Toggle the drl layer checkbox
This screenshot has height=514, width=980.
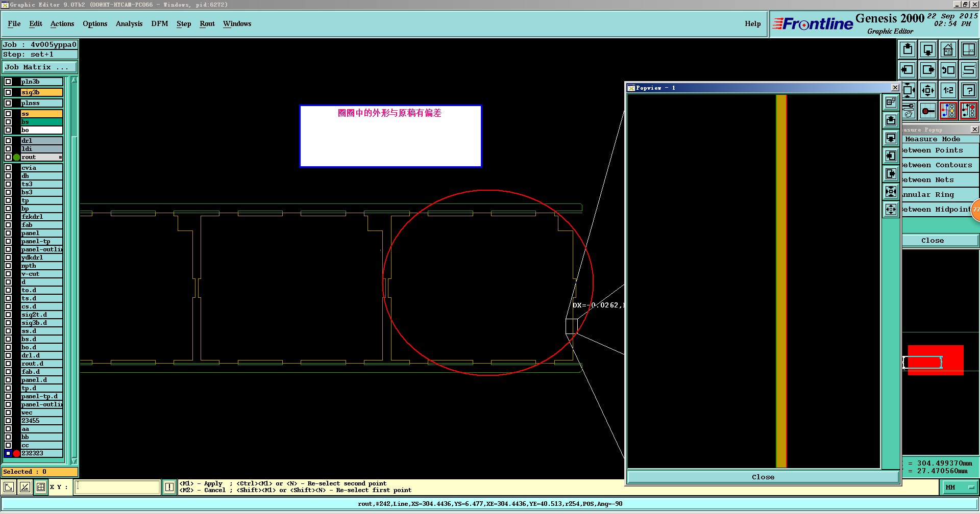(8, 141)
